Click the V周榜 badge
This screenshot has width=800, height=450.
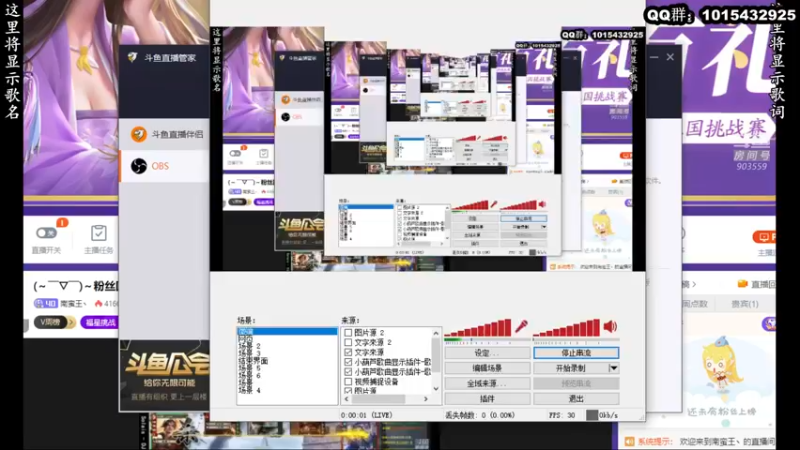(x=54, y=322)
